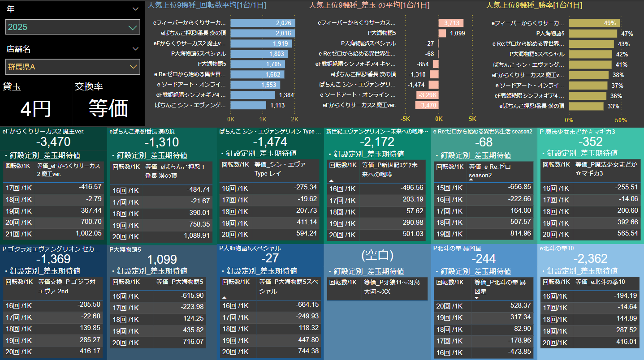Screen dimensions: 644x360
Task: Select the olive win rate bar showing 49%
Action: pos(594,23)
